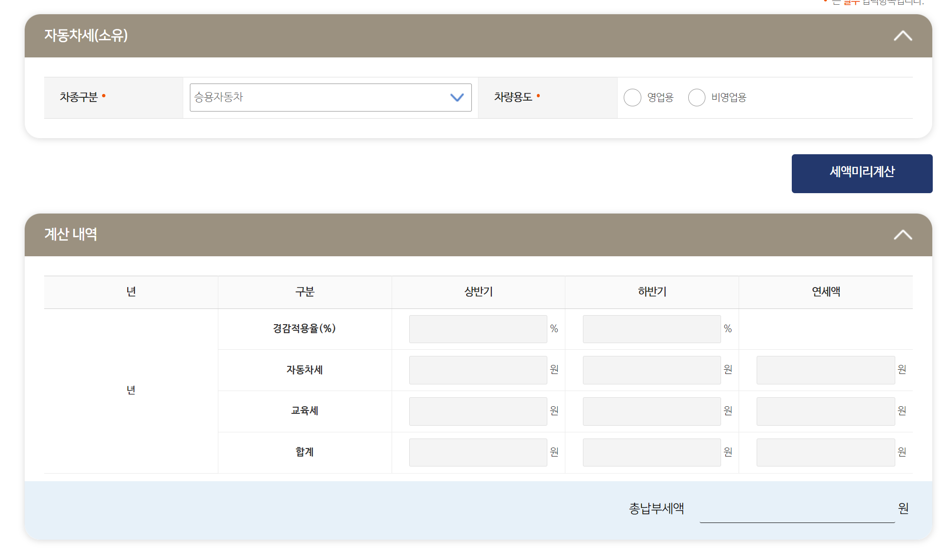The image size is (947, 560).
Task: Click the 하반기 교육세 amount field
Action: [x=651, y=411]
